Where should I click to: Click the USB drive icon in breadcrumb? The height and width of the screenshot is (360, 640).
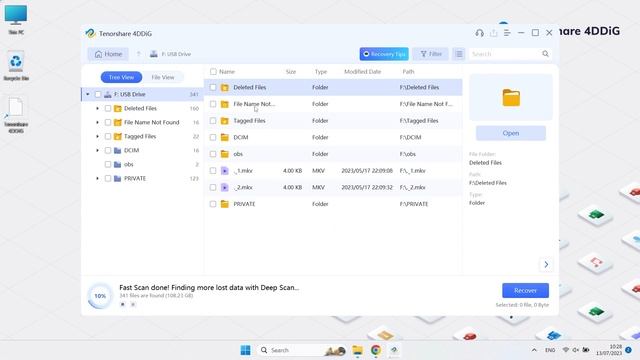click(154, 54)
